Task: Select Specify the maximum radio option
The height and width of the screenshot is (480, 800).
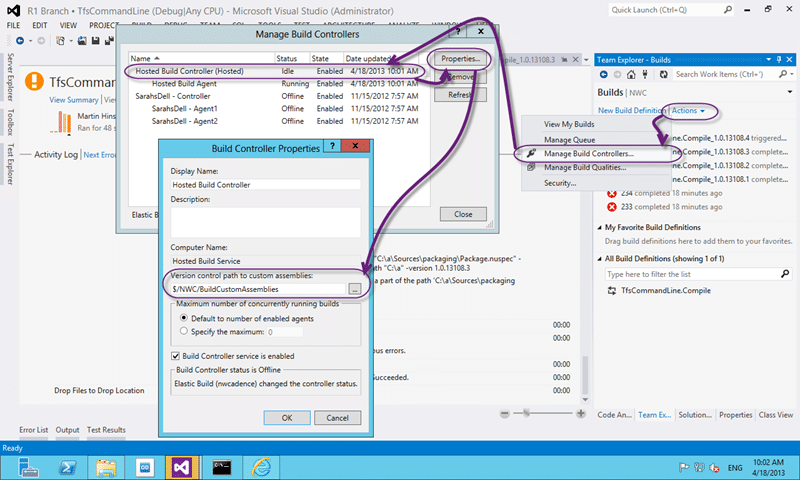Action: coord(184,331)
